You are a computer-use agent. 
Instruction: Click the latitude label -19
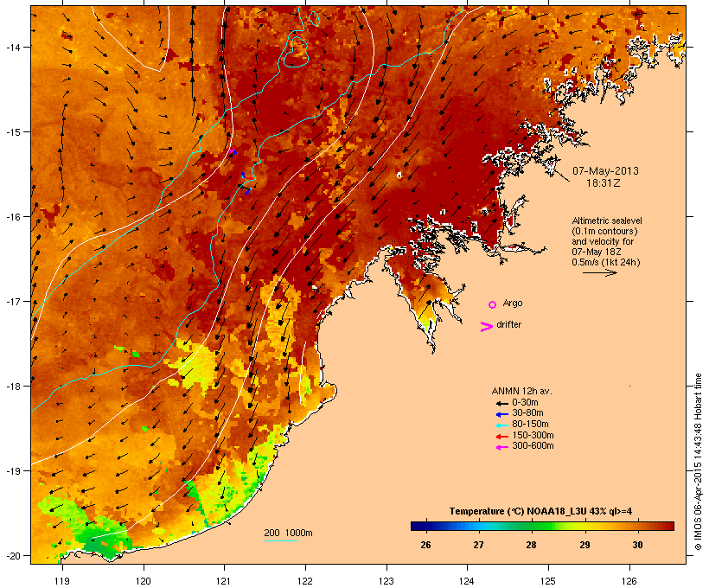(12, 471)
